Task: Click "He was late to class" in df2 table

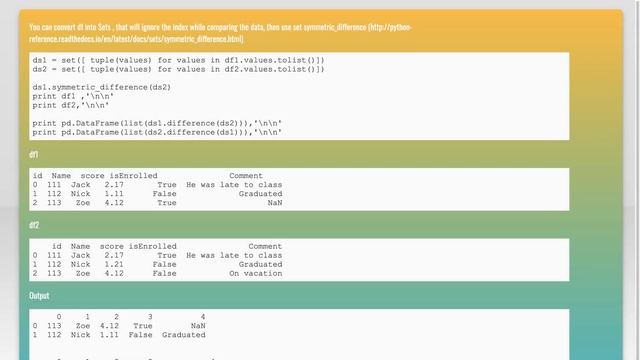Action: click(234, 256)
